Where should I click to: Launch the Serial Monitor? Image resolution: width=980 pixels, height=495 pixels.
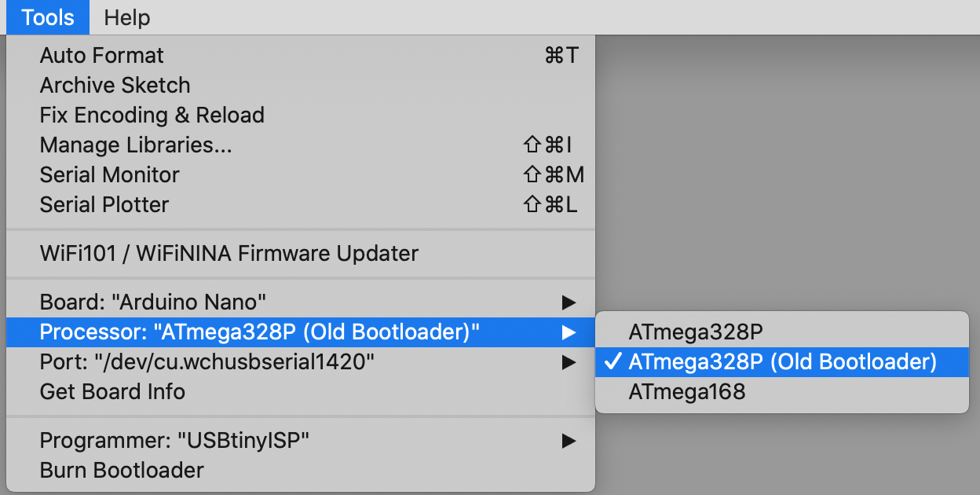click(x=301, y=175)
